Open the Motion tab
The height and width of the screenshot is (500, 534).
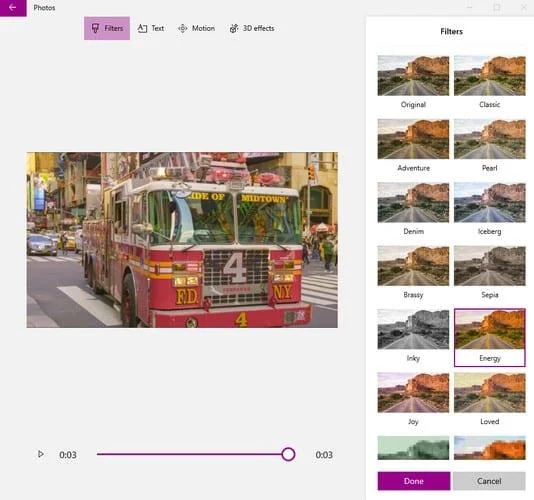click(197, 28)
